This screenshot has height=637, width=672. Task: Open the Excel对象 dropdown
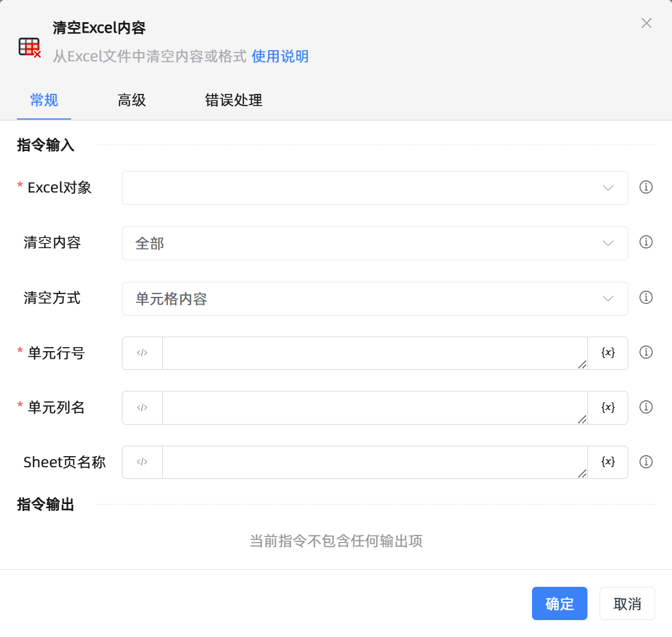(374, 188)
